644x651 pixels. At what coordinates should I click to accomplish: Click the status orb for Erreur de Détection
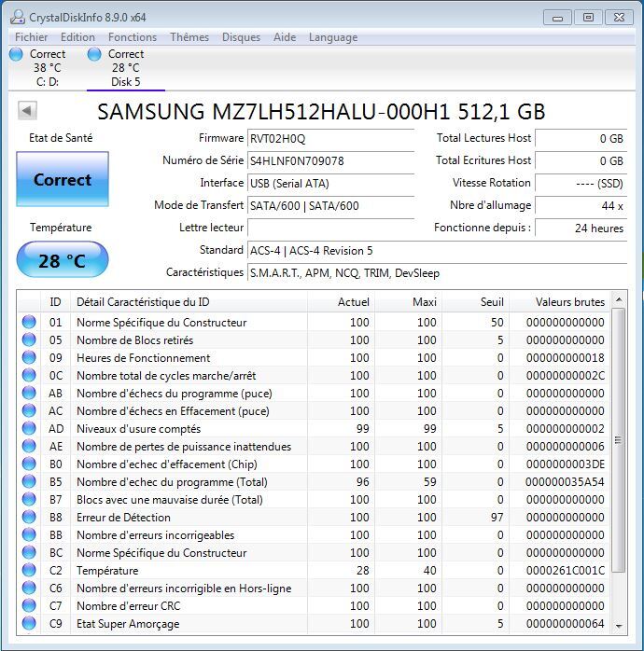30,518
